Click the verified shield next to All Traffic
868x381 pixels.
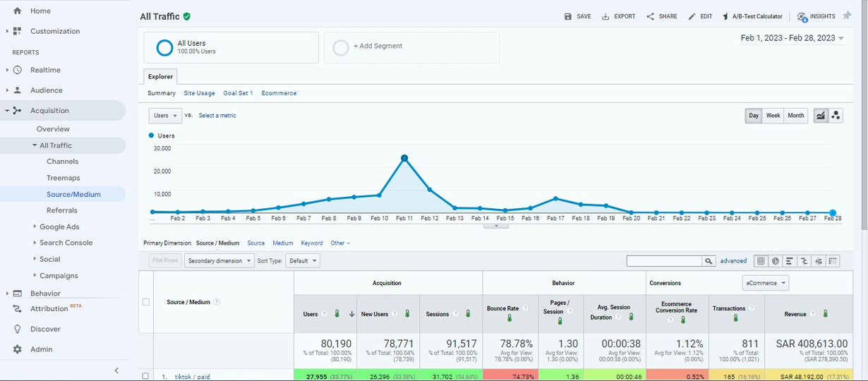(186, 16)
